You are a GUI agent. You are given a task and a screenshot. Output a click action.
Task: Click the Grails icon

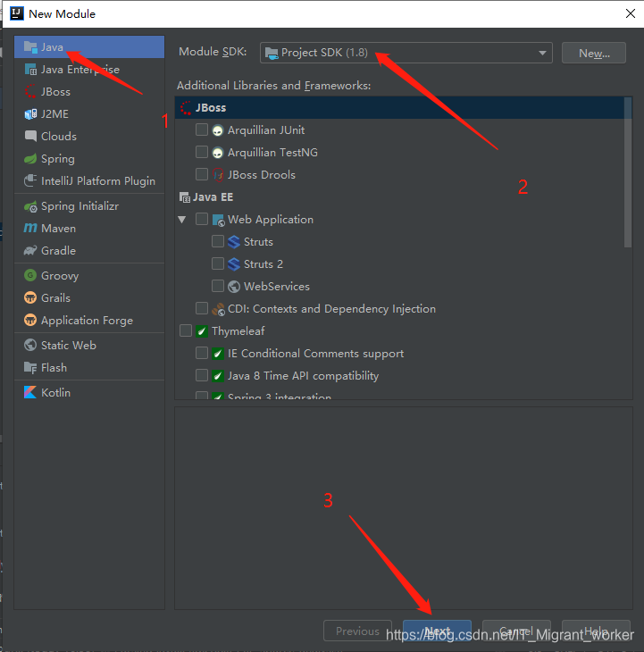30,297
